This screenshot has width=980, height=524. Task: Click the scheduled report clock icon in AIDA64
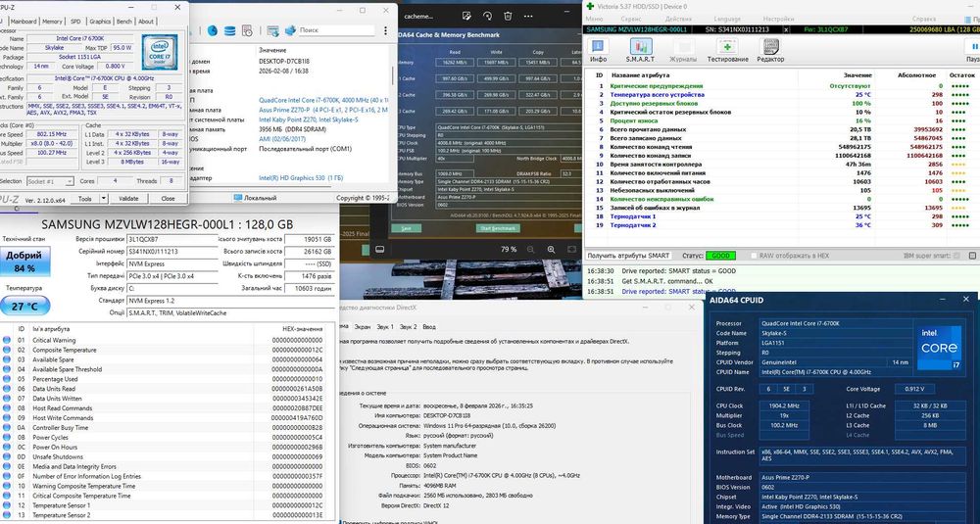pos(248,30)
